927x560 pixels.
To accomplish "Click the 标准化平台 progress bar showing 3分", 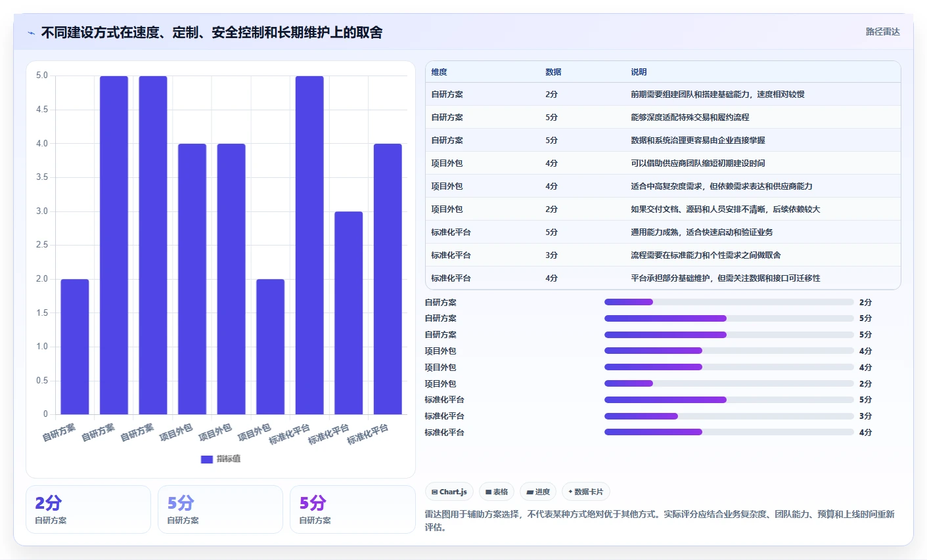I will click(x=729, y=416).
